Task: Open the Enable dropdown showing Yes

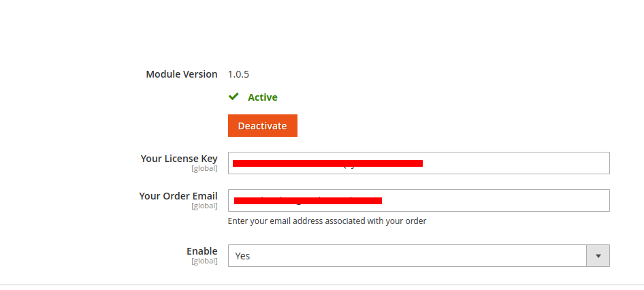Action: (407, 256)
